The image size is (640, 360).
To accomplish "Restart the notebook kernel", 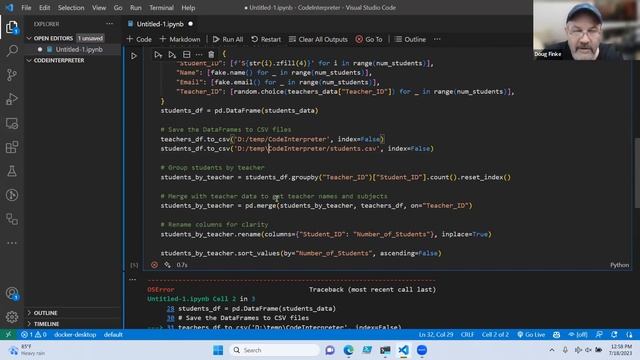I will pyautogui.click(x=266, y=39).
